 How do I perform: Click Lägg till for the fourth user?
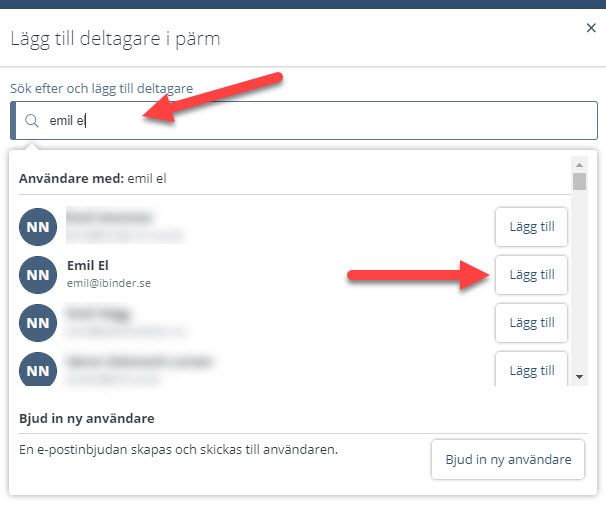(x=531, y=369)
